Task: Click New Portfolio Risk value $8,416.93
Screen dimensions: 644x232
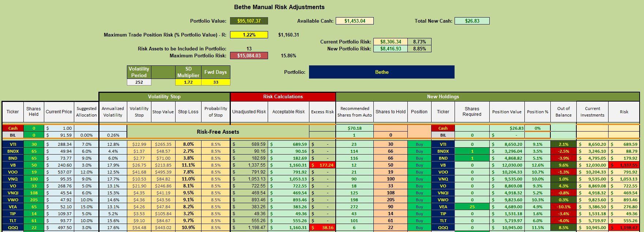Action: 391,49
